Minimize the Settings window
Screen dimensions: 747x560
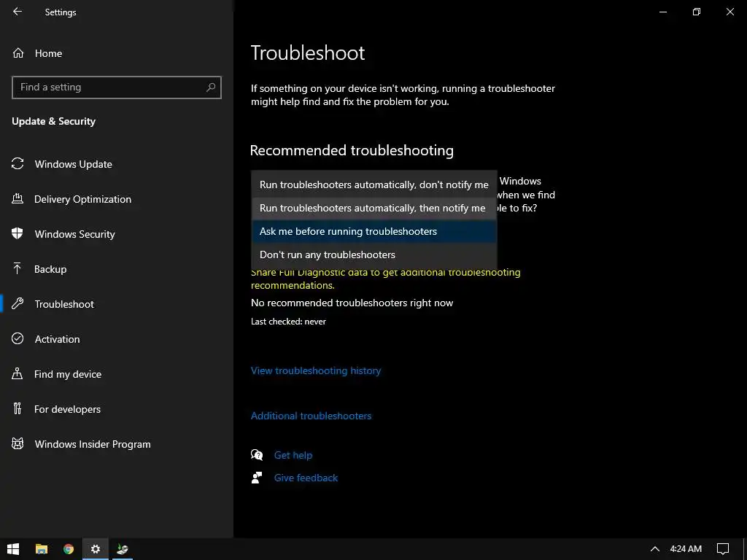click(662, 12)
